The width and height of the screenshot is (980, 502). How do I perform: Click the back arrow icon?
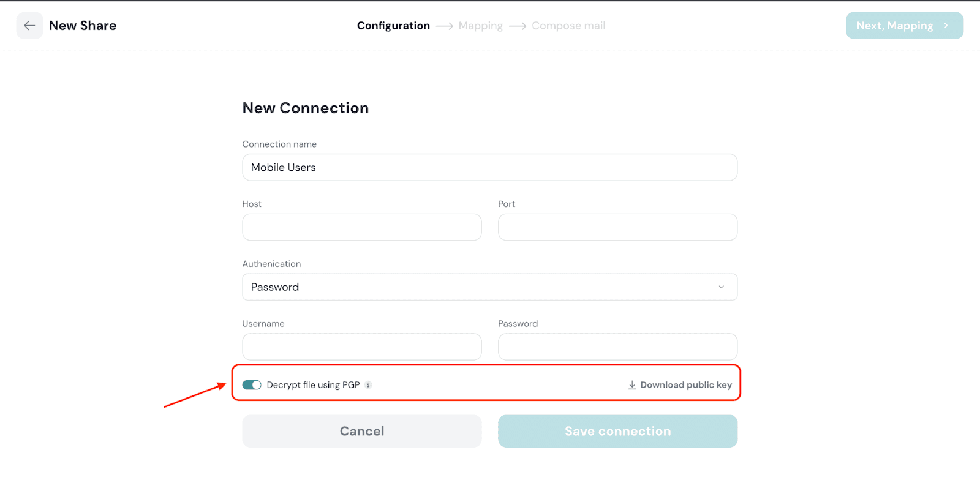pos(29,26)
